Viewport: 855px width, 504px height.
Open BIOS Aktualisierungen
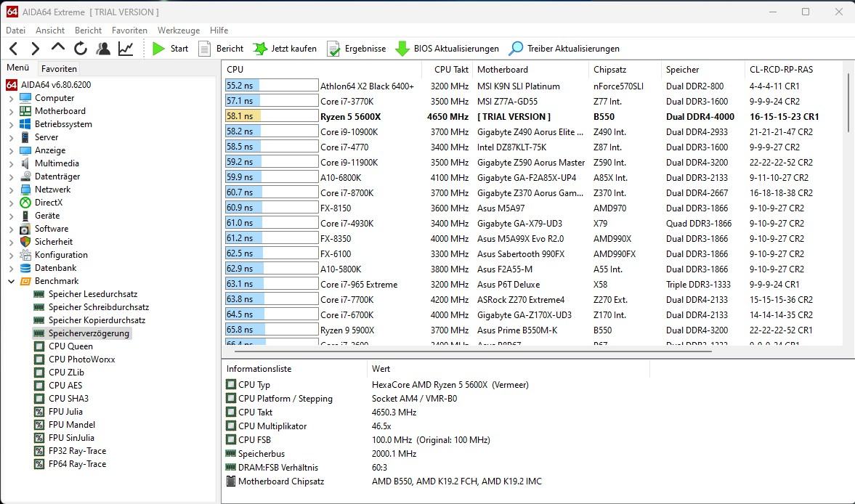(447, 49)
